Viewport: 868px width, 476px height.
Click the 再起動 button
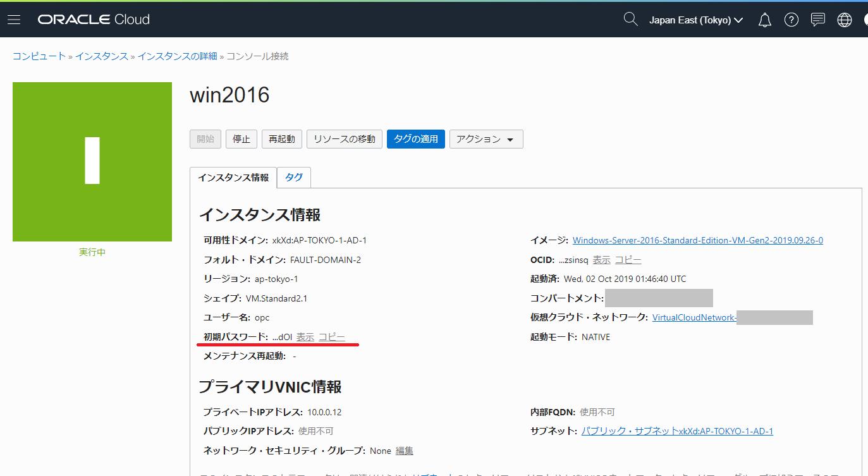coord(282,139)
